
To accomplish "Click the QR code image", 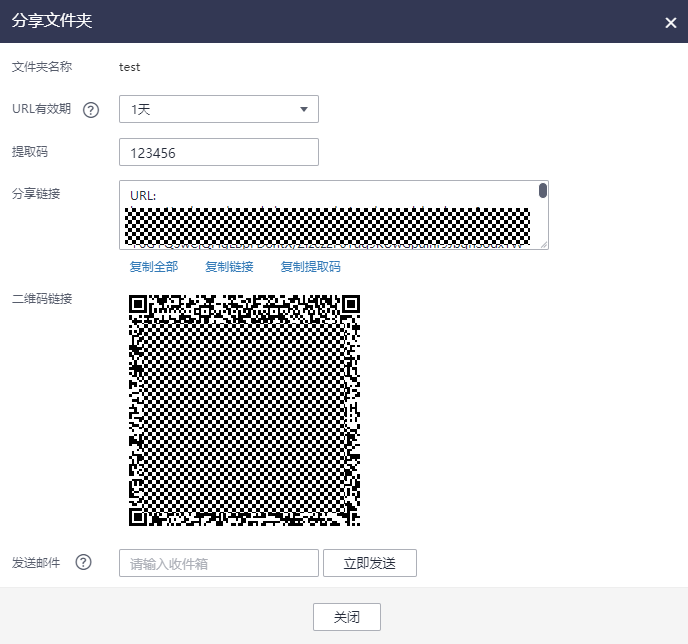I will [x=244, y=410].
